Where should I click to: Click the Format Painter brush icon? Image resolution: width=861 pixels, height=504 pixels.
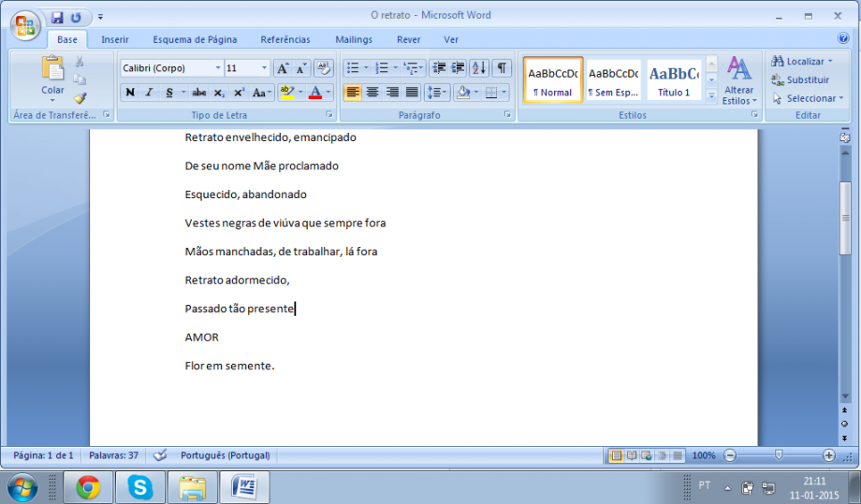pyautogui.click(x=80, y=97)
